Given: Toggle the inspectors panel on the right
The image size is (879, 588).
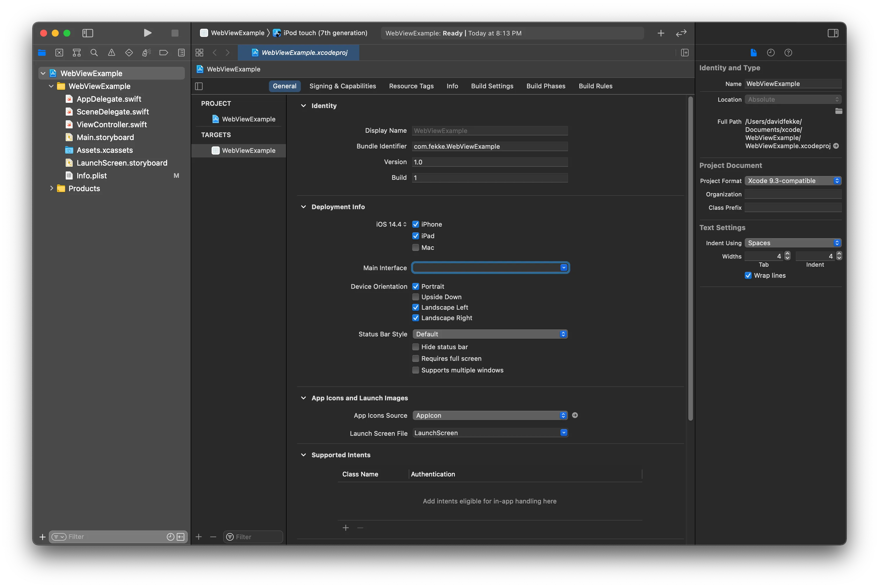Looking at the screenshot, I should [x=833, y=33].
